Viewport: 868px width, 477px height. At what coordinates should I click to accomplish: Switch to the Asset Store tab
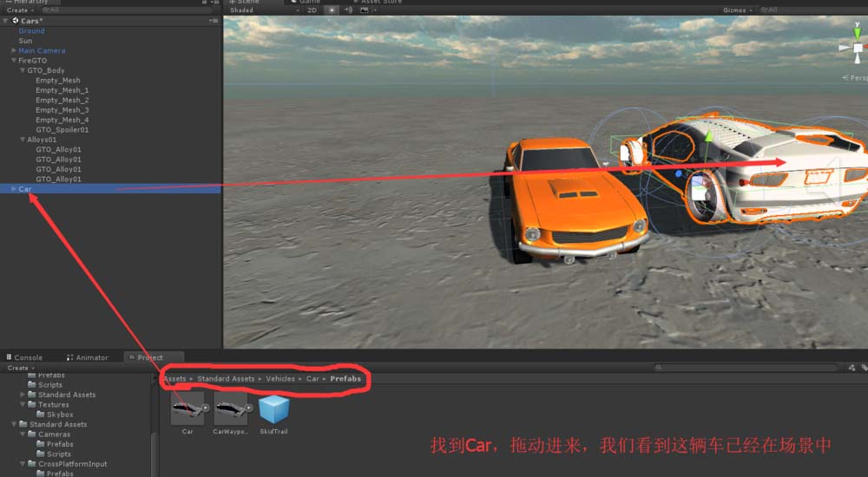pos(377,2)
